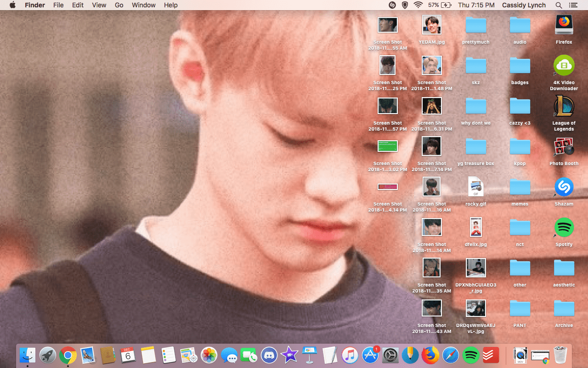Open the Wi-Fi status menu
The width and height of the screenshot is (588, 368).
(x=418, y=5)
